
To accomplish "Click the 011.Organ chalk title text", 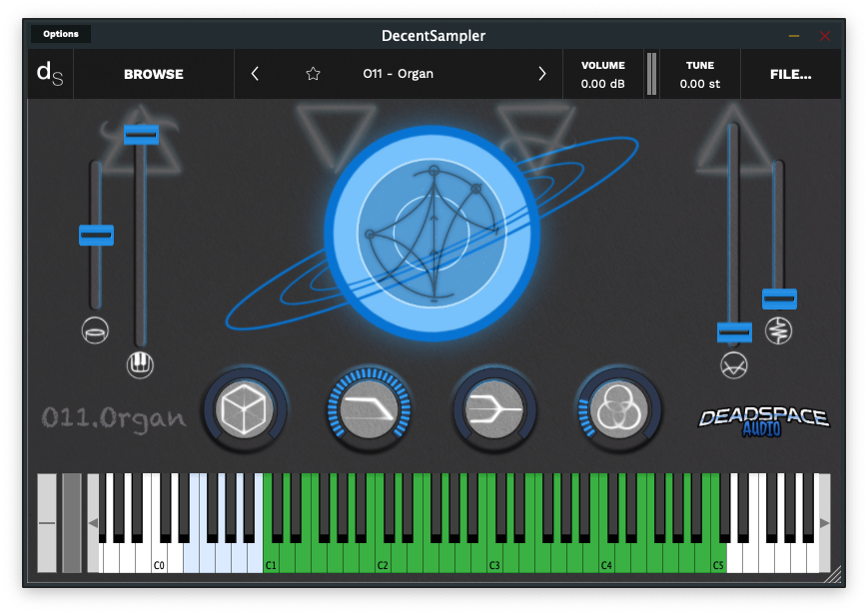I will click(x=114, y=418).
